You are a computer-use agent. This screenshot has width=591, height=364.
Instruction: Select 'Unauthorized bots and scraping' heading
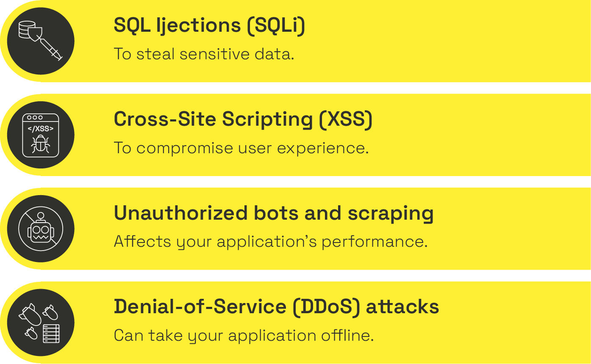tap(274, 214)
